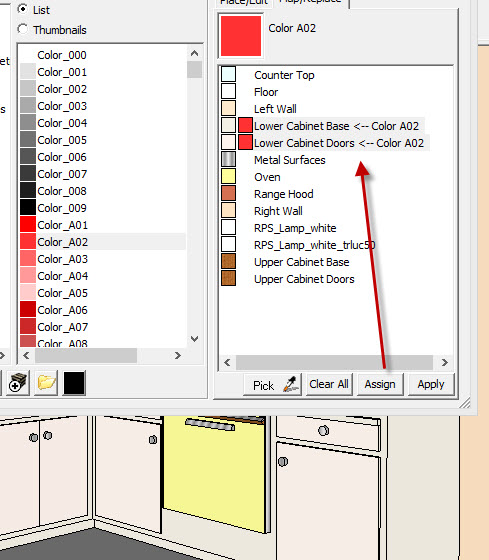Screen dimensions: 489x560
Task: Click the Apply button
Action: pos(431,384)
